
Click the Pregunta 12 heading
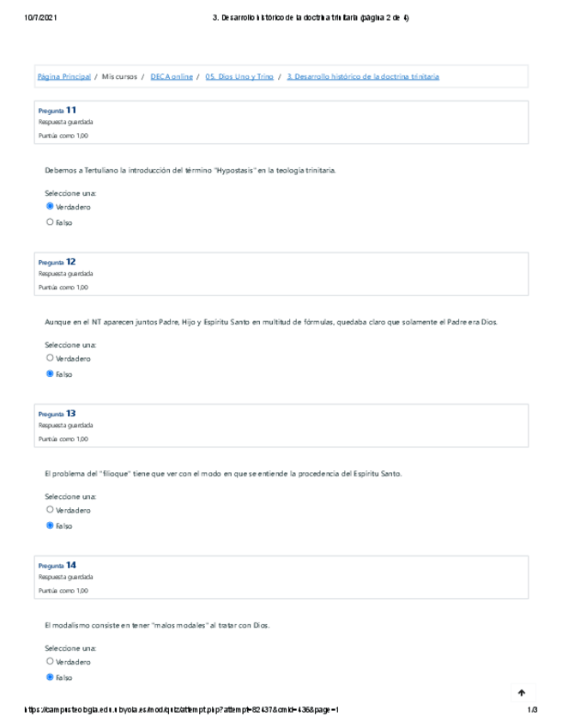(x=57, y=262)
